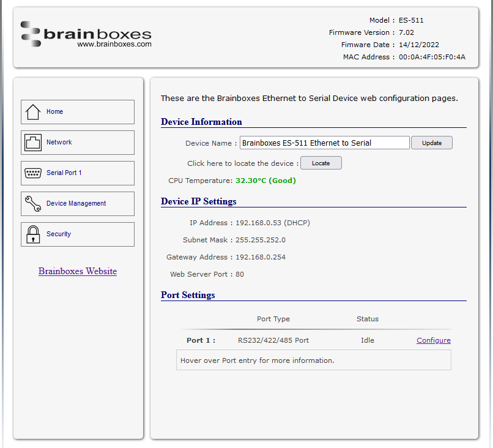Open the Device Management menu label
The width and height of the screenshot is (493, 448).
click(76, 204)
